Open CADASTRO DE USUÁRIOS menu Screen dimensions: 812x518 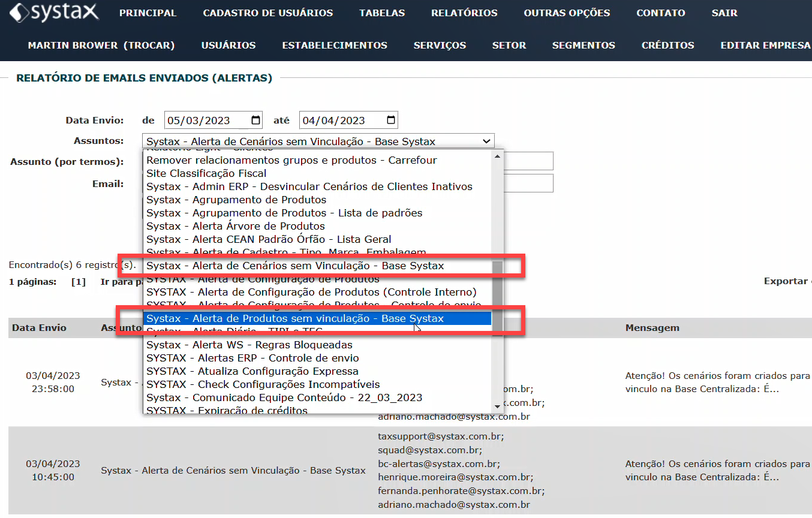268,13
